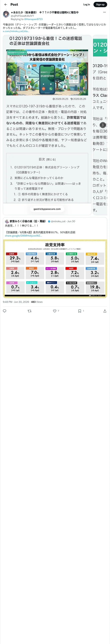Go back using the left arrow icon
Image resolution: width=110 pixels, height=644 pixels.
point(6,5)
